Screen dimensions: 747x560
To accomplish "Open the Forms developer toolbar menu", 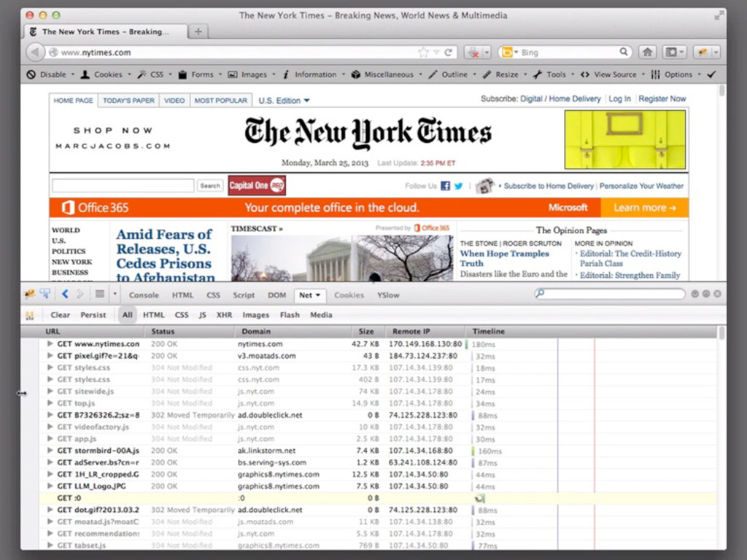I will [200, 74].
